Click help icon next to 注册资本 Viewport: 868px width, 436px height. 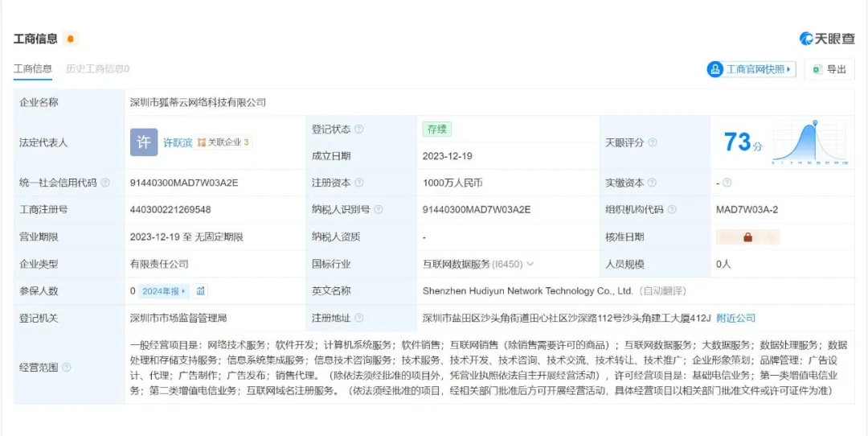tap(358, 183)
